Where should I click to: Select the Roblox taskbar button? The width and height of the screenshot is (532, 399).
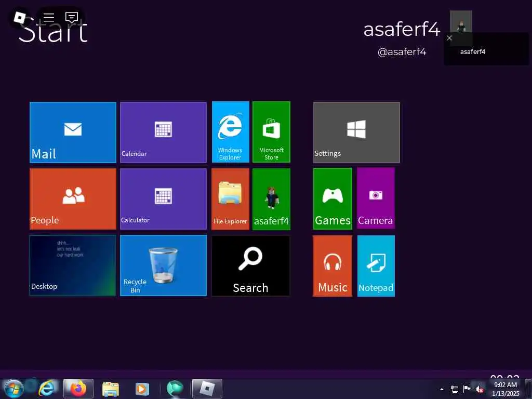click(x=207, y=389)
